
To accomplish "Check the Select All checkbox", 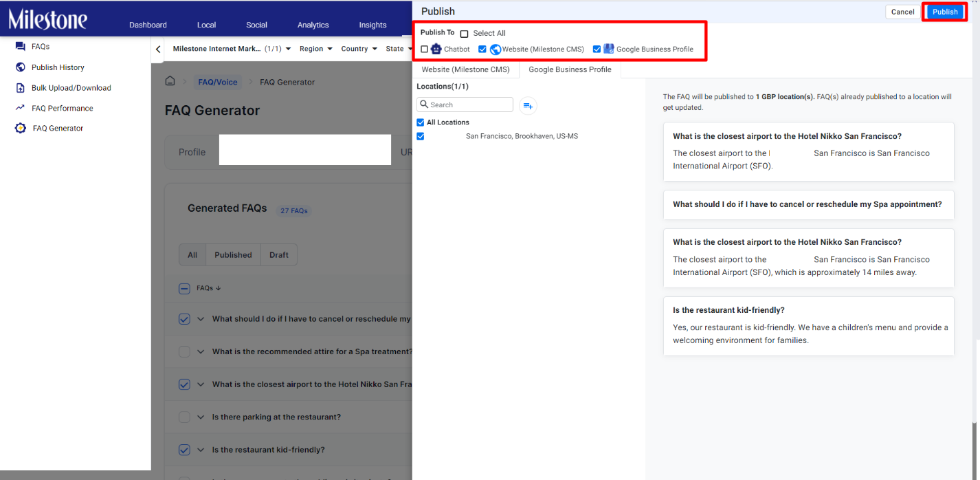I will pyautogui.click(x=465, y=34).
